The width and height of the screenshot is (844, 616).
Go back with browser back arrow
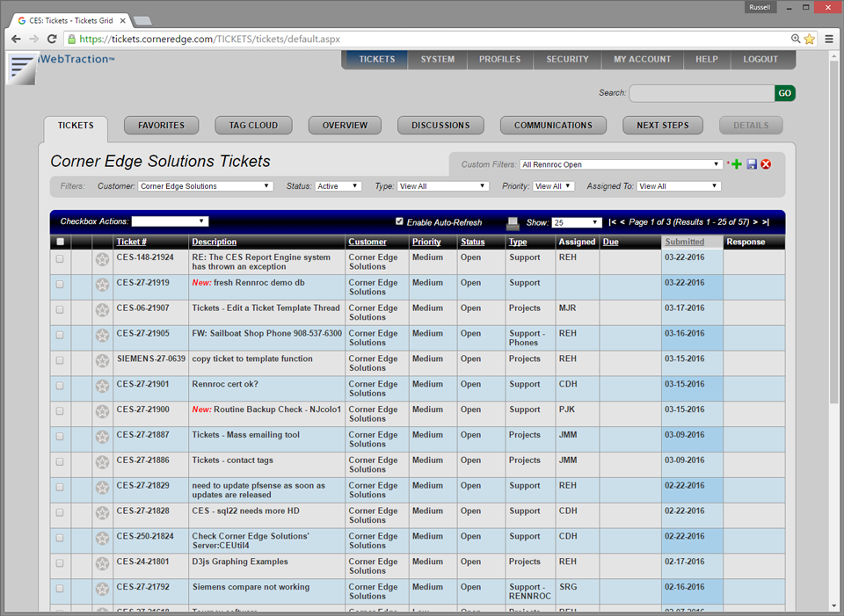pyautogui.click(x=16, y=39)
